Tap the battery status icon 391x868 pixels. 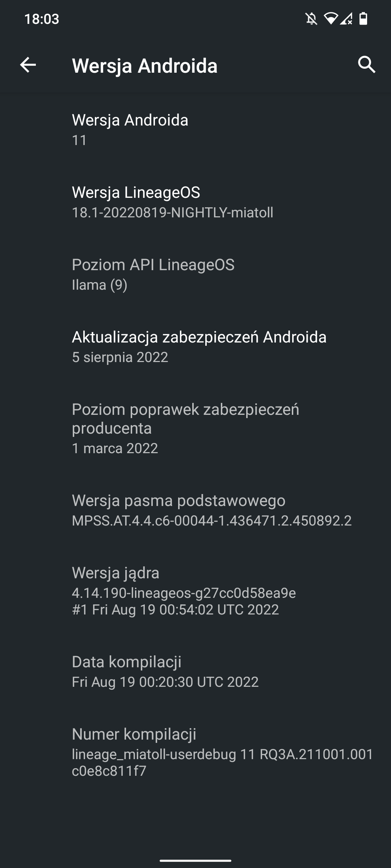point(363,18)
